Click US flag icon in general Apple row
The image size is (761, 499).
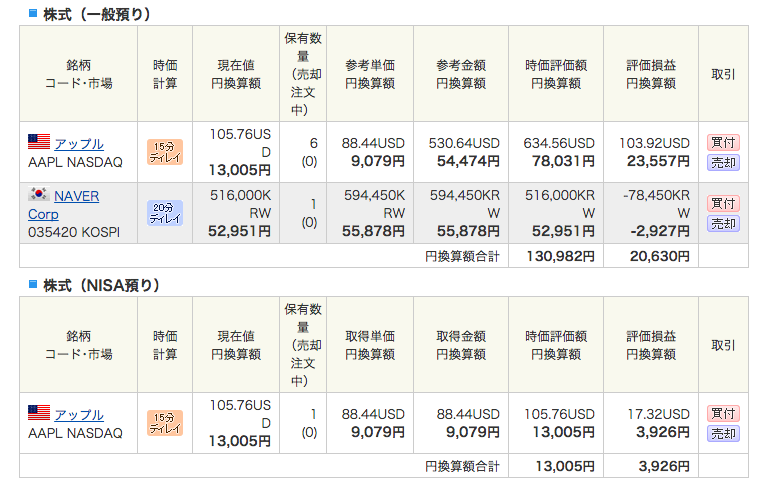[x=39, y=142]
